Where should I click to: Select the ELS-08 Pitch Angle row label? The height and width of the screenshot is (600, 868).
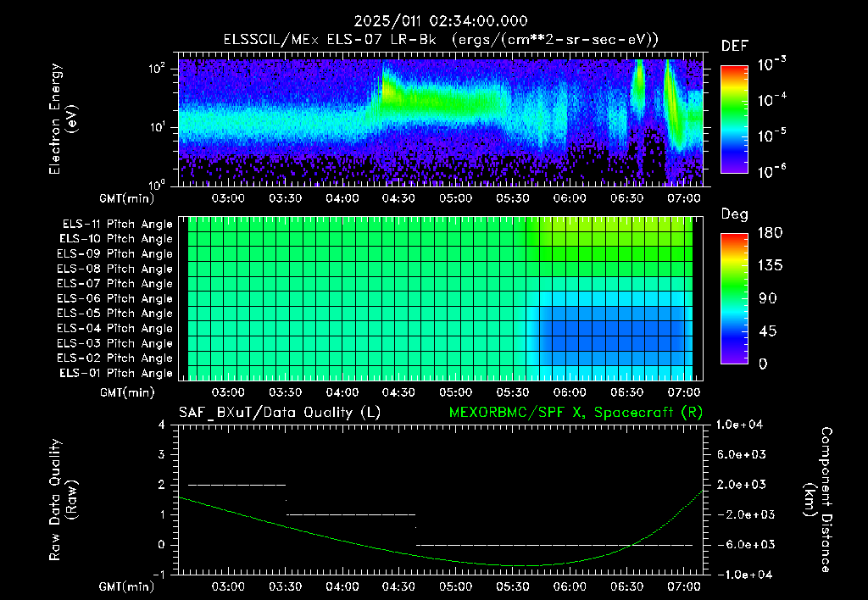tap(115, 269)
